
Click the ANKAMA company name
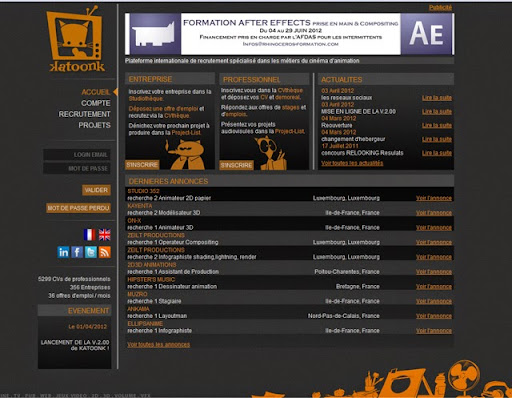(138, 309)
